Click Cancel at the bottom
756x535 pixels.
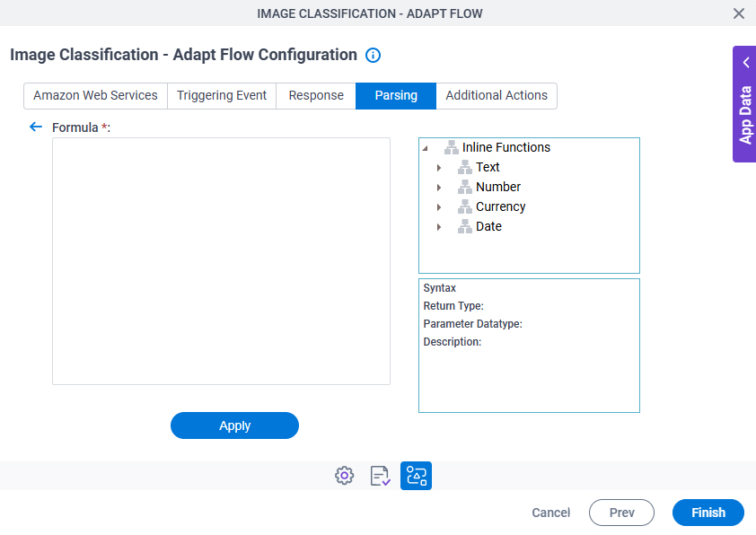(x=550, y=513)
